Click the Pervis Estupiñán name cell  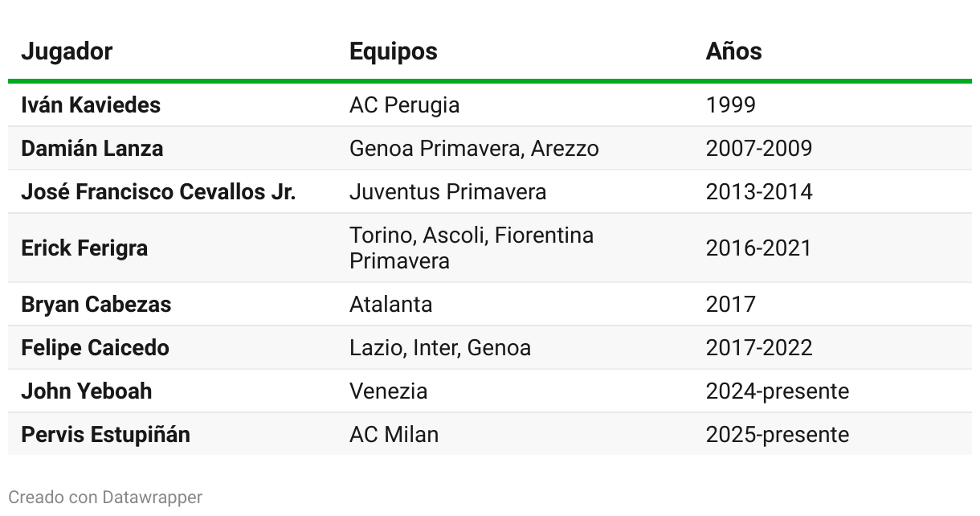pyautogui.click(x=106, y=435)
